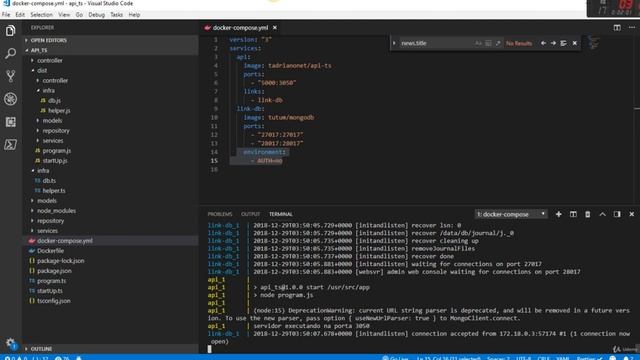Open program.ts file

tap(110, 281)
